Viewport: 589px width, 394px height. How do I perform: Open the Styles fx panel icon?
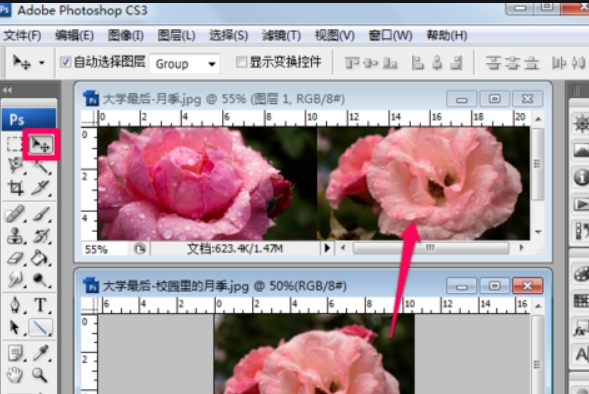point(581,330)
